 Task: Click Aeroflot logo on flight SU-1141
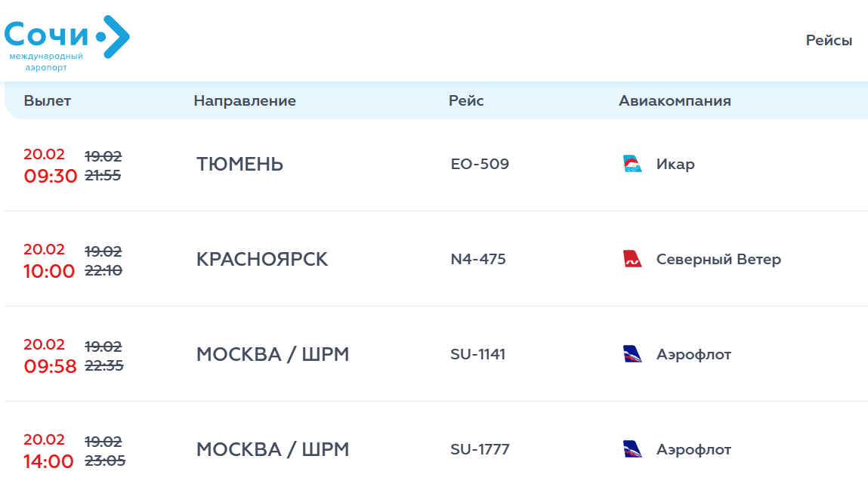(x=632, y=354)
